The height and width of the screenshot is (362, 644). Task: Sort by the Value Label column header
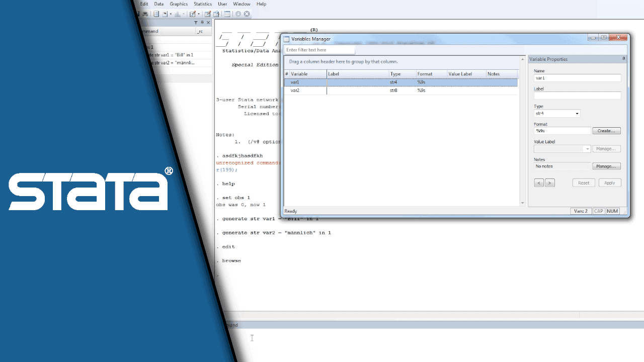467,74
